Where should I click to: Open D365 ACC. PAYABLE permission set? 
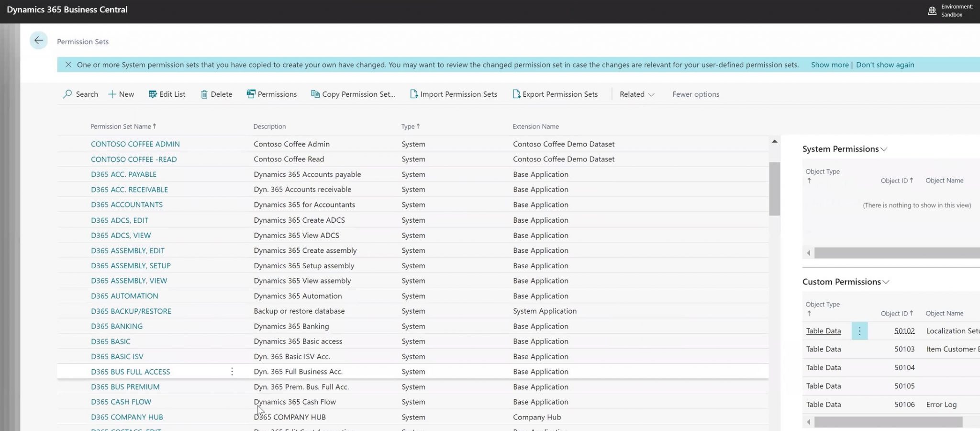(123, 174)
